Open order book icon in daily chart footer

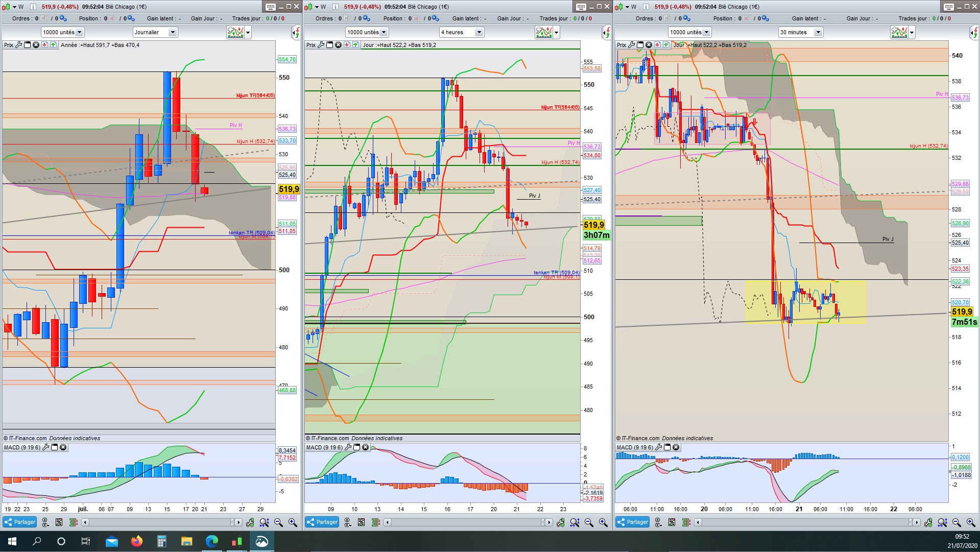(x=73, y=522)
